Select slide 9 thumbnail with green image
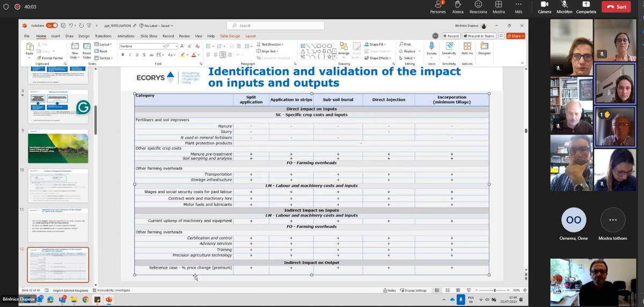Screen dimensions: 644x307 coord(58,146)
